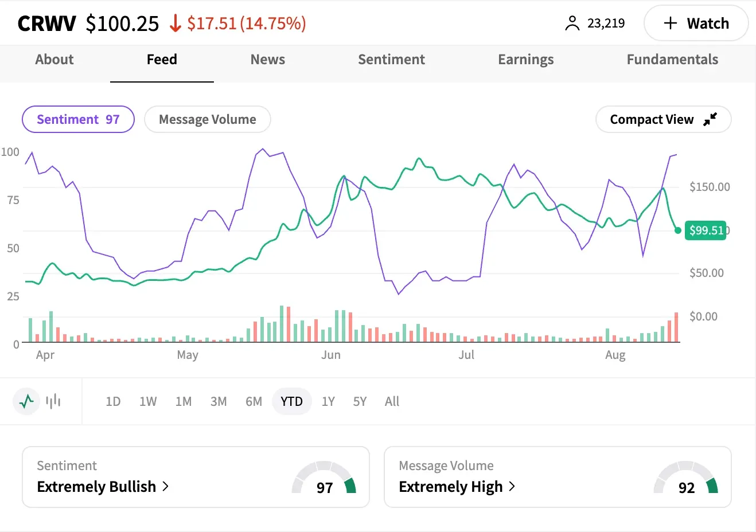Expand the Extremely High message volume details
The width and height of the screenshot is (756, 532).
point(457,487)
